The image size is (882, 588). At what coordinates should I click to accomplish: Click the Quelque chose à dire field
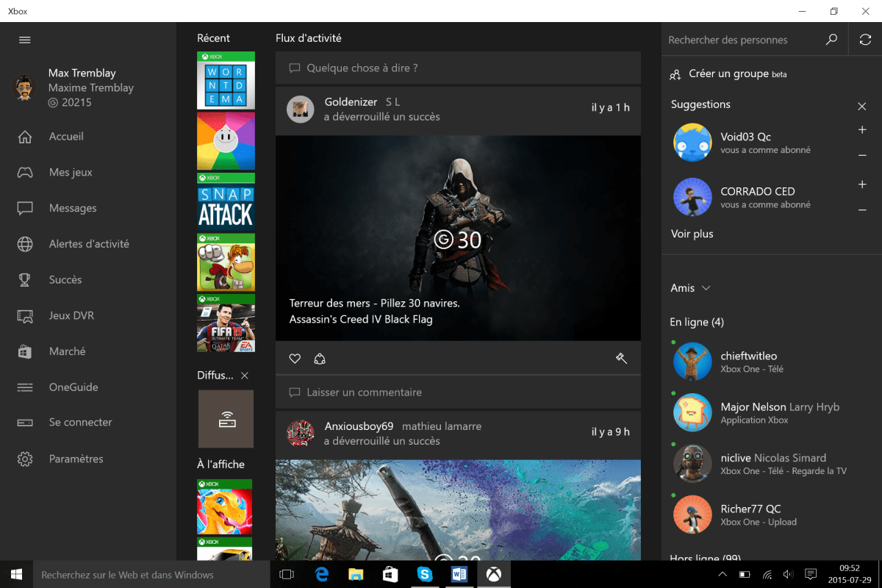458,68
